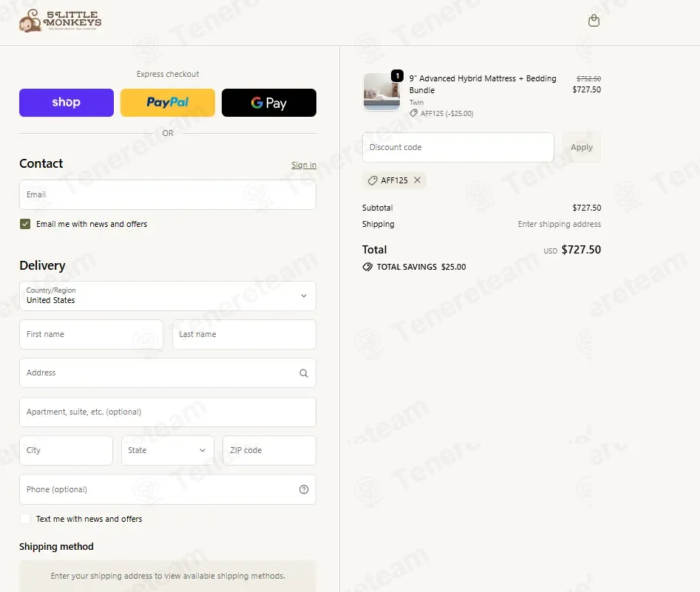Click the crossed-out price $752.50
Image resolution: width=700 pixels, height=592 pixels.
588,78
